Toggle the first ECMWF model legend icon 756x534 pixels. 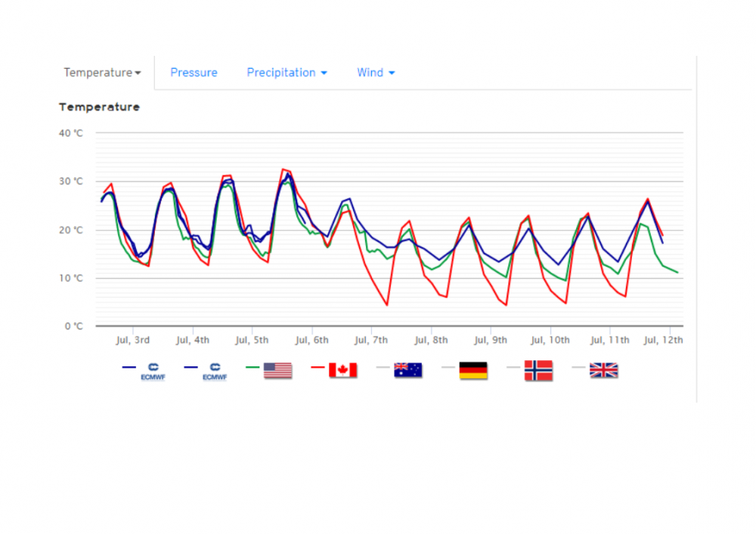153,370
